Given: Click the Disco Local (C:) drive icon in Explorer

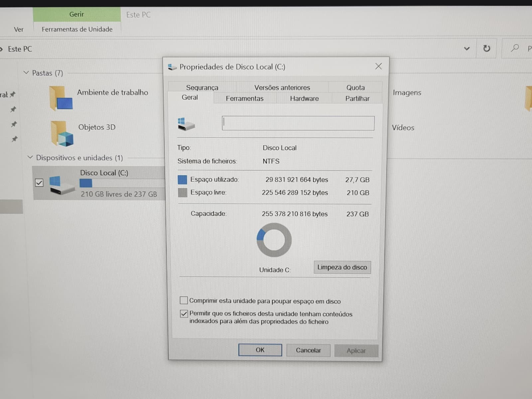Looking at the screenshot, I should point(62,185).
